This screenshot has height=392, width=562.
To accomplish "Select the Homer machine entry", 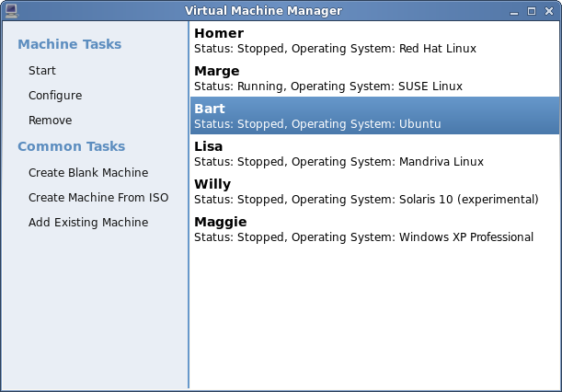I will click(x=374, y=40).
